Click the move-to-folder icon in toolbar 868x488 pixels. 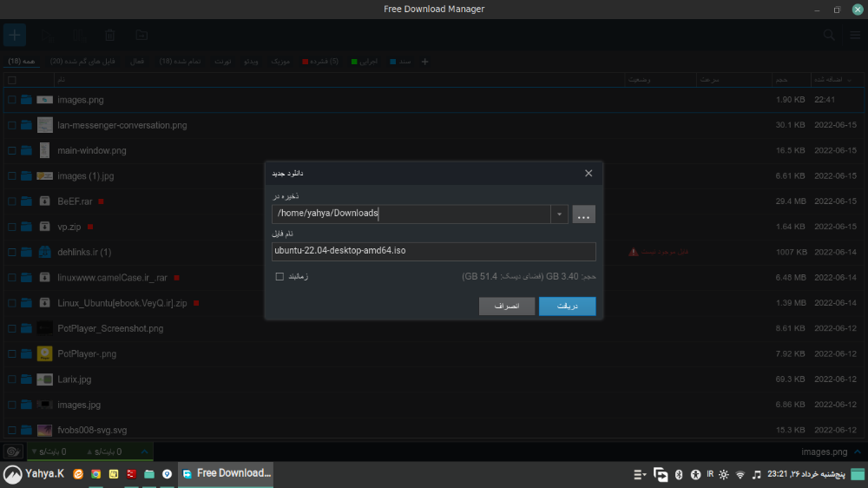(x=141, y=36)
